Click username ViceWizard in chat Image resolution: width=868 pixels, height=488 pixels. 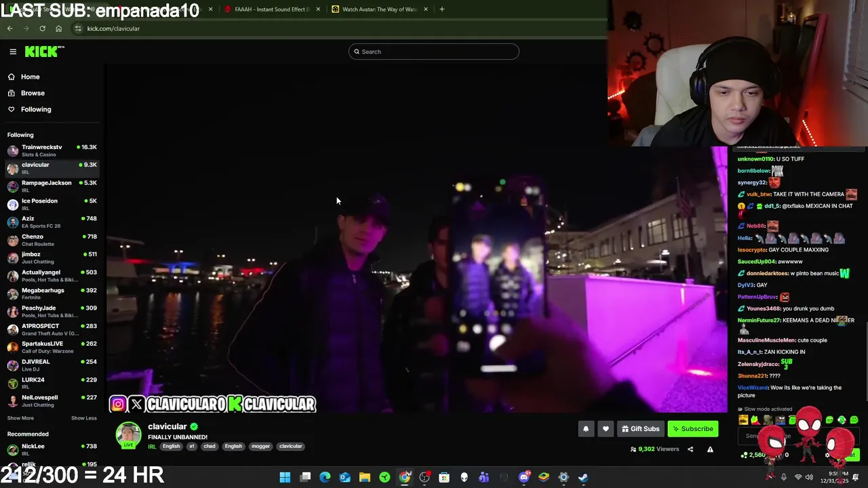click(x=753, y=388)
